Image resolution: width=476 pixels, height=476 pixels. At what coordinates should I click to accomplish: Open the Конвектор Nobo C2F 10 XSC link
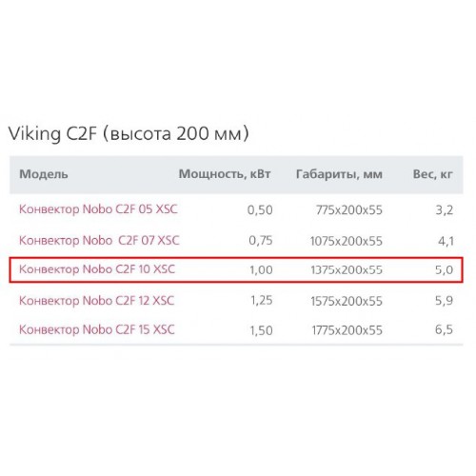(97, 269)
